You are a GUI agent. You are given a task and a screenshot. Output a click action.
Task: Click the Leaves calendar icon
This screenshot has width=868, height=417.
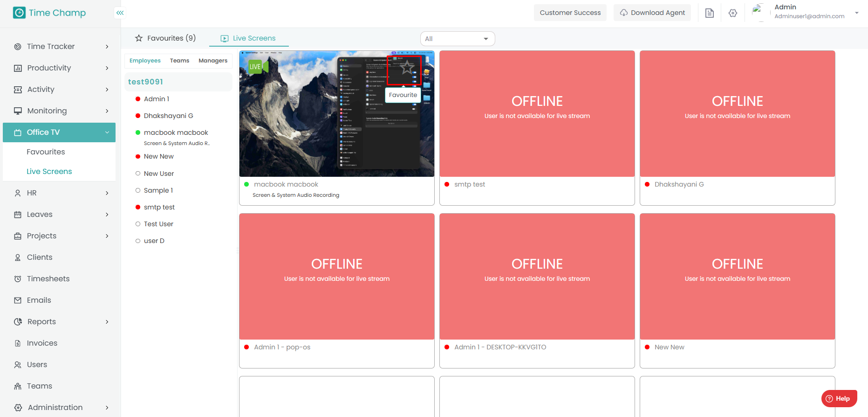click(18, 215)
